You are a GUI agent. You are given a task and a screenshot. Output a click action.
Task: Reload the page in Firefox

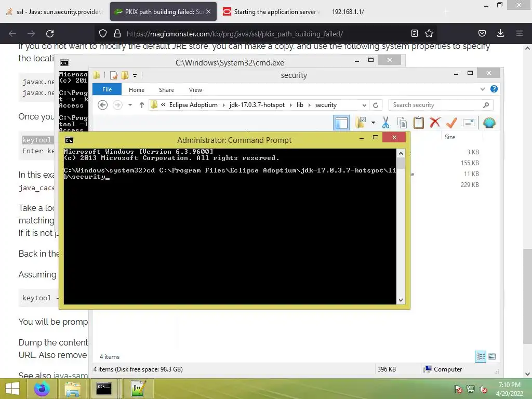point(50,34)
